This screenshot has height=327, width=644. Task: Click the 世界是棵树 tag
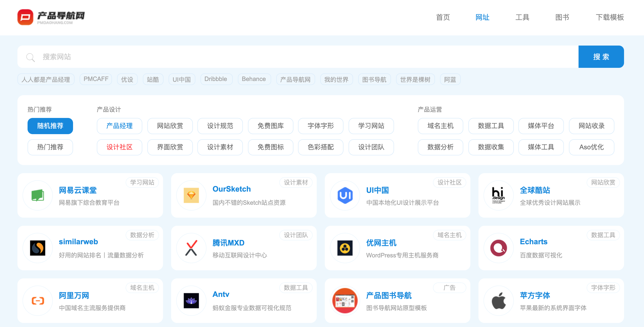coord(415,79)
